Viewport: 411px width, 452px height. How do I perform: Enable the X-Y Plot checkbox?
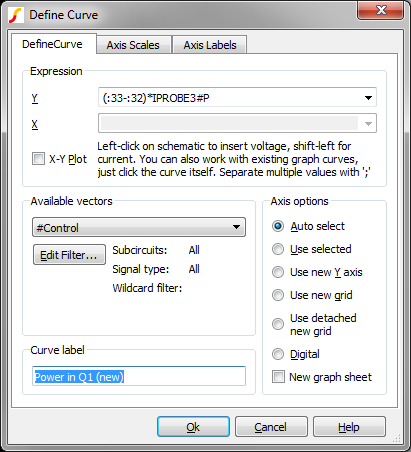pos(38,159)
